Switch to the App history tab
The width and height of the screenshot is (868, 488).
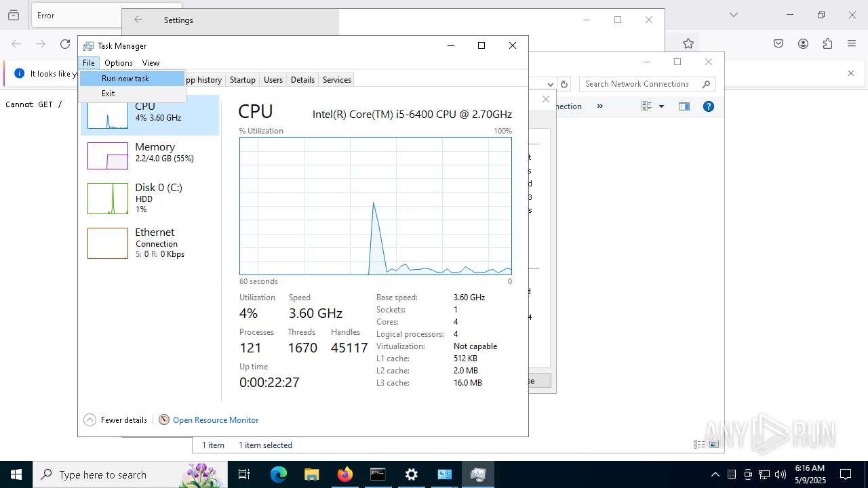tap(205, 80)
